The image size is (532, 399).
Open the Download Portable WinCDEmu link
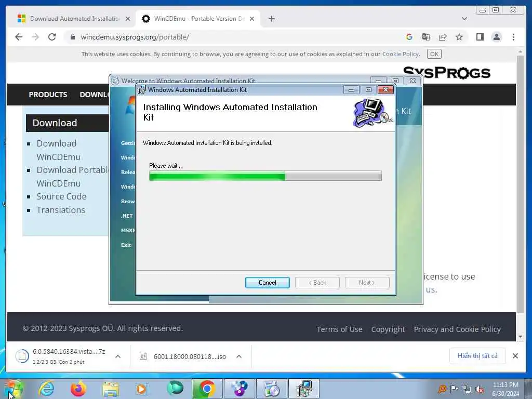(x=72, y=177)
